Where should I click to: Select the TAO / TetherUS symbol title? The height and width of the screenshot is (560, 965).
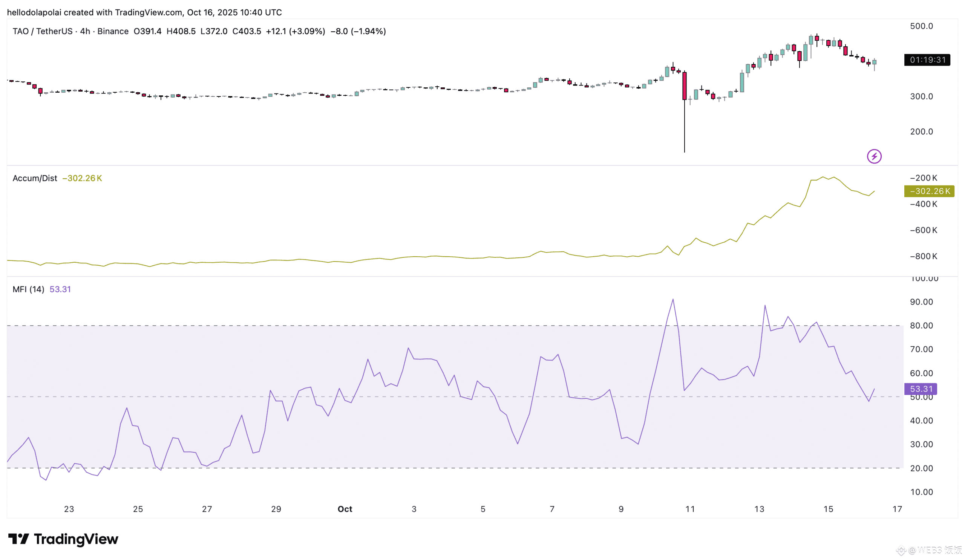click(42, 31)
